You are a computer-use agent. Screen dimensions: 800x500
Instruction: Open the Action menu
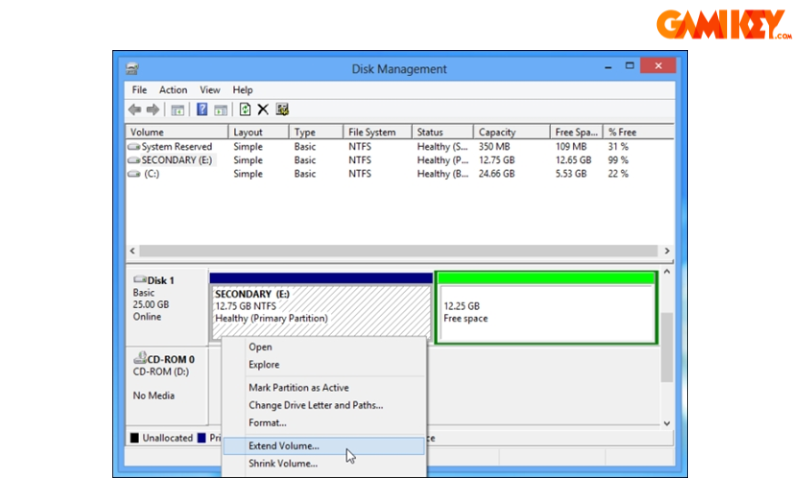(173, 90)
